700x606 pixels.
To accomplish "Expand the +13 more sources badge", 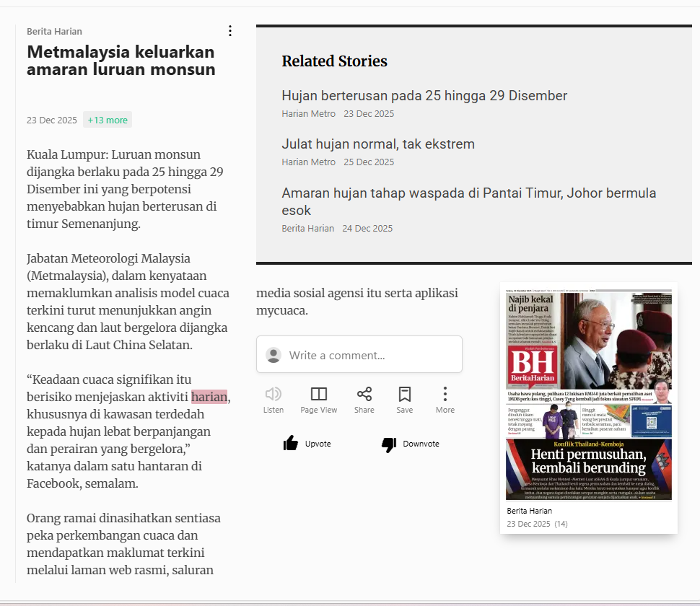I will click(x=108, y=120).
